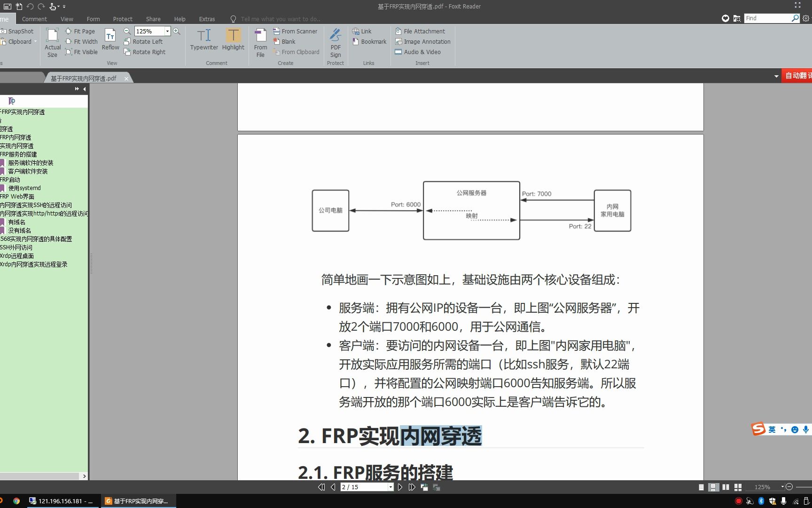812x508 pixels.
Task: Open the Extras ribbon tab
Action: click(207, 19)
